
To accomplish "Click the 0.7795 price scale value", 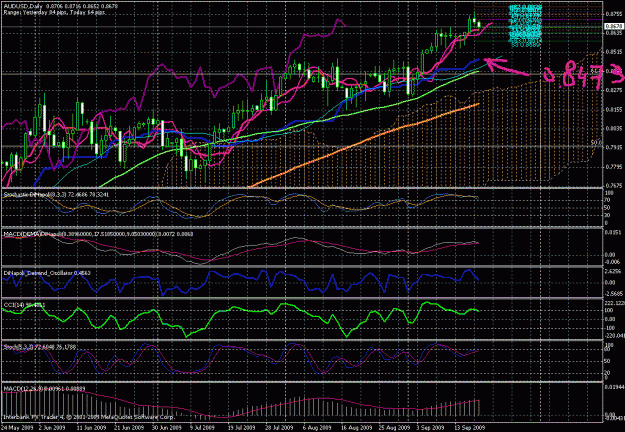I will (614, 167).
